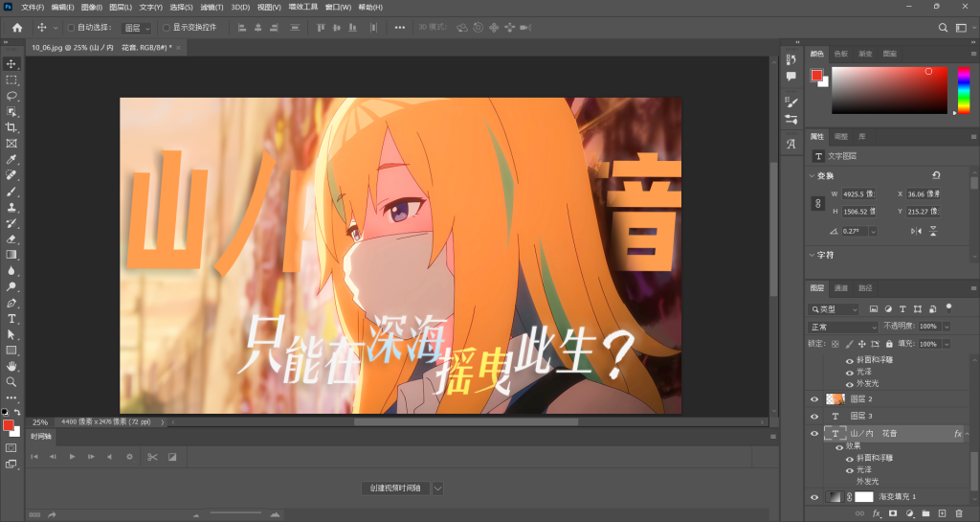The height and width of the screenshot is (522, 980).
Task: Hide the 渐变填充 1 layer eye
Action: point(813,497)
